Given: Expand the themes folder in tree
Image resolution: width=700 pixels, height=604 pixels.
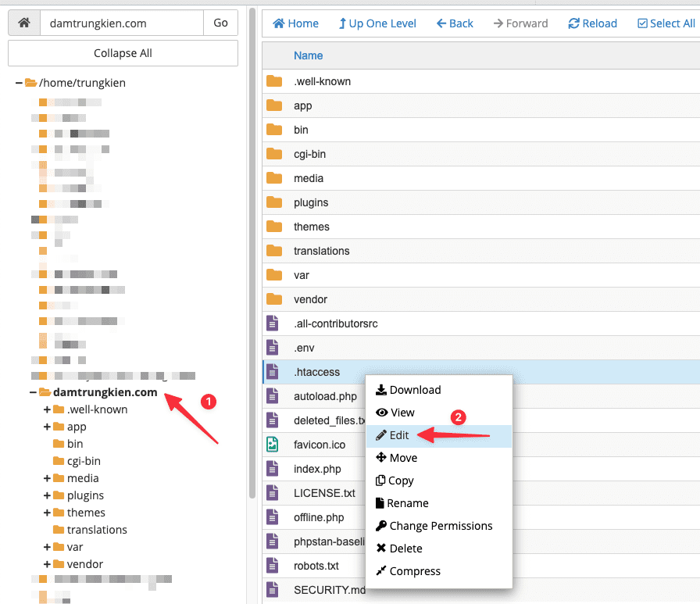Looking at the screenshot, I should click(x=47, y=513).
